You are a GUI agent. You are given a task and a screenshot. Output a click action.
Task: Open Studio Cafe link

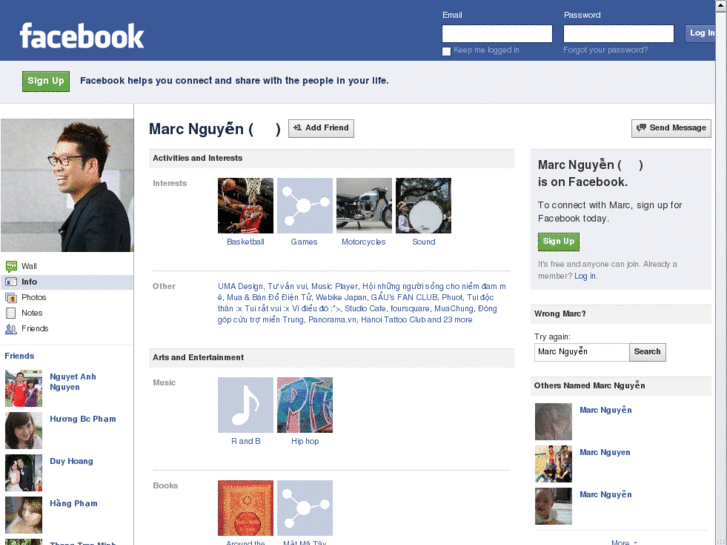point(365,308)
